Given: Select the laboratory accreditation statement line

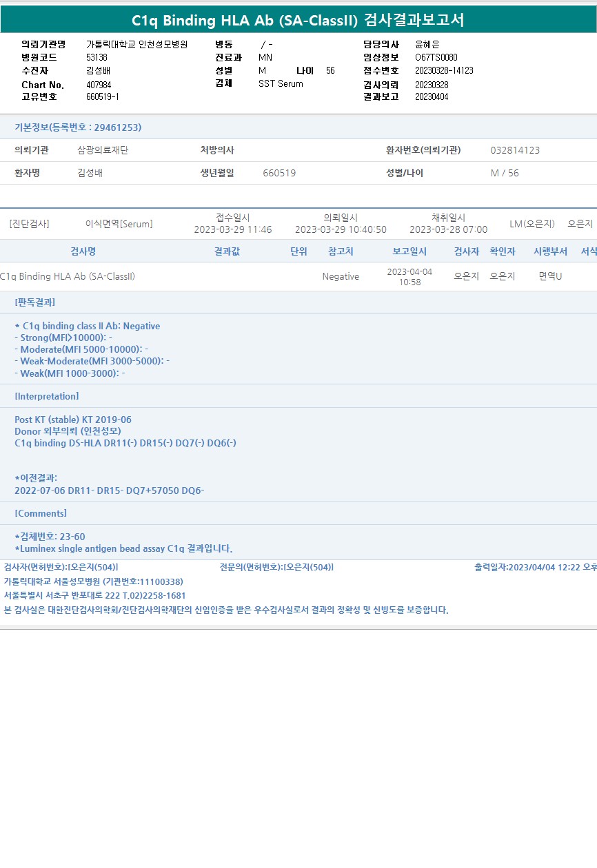Looking at the screenshot, I should coord(226,610).
